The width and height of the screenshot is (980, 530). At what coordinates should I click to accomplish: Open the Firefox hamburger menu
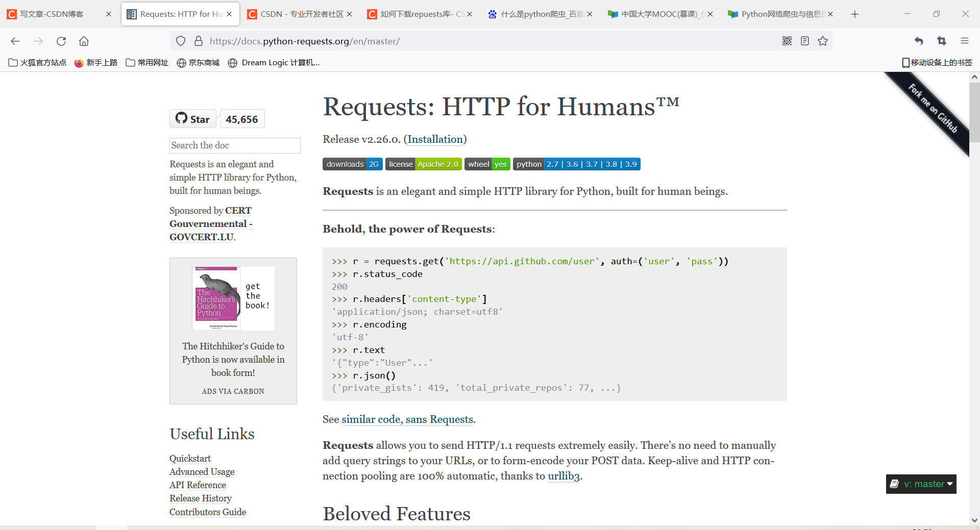[x=965, y=41]
